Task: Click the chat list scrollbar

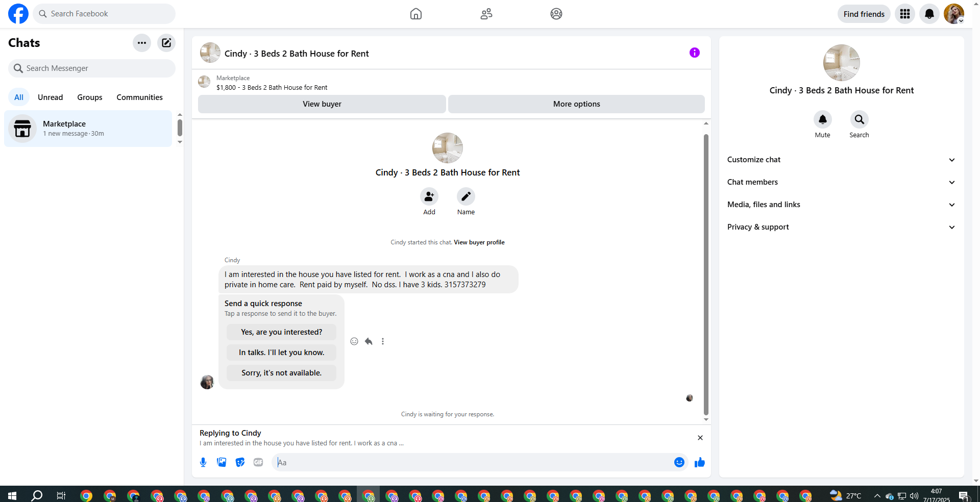Action: tap(180, 128)
